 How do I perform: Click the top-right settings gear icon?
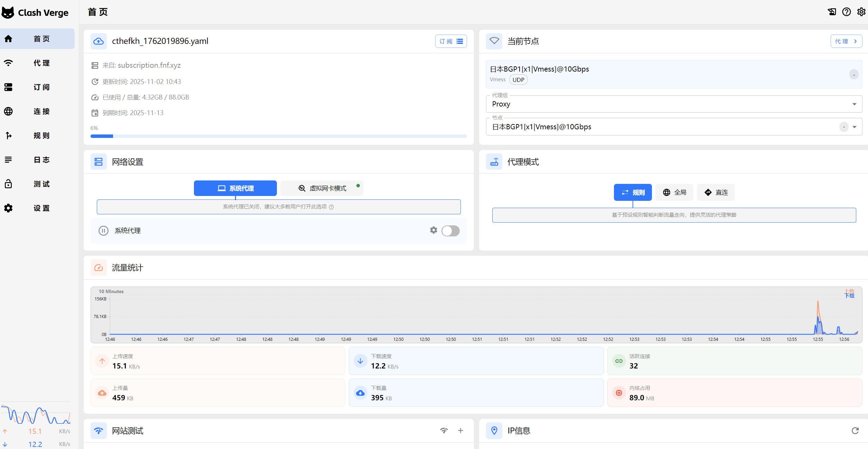point(861,12)
